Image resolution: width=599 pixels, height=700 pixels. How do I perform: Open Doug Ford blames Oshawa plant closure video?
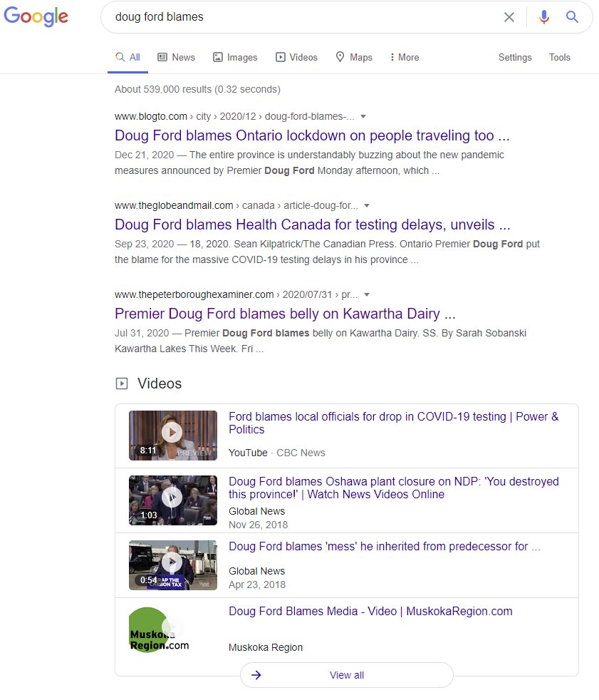(393, 488)
